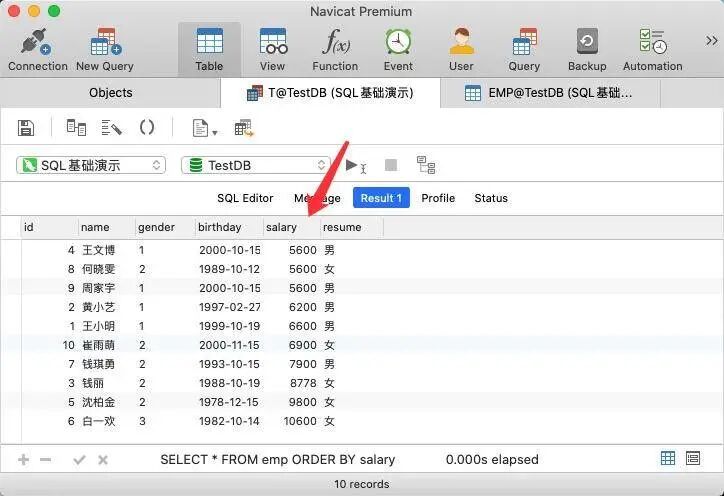Open the View objects icon
Image resolution: width=724 pixels, height=496 pixels.
click(272, 49)
